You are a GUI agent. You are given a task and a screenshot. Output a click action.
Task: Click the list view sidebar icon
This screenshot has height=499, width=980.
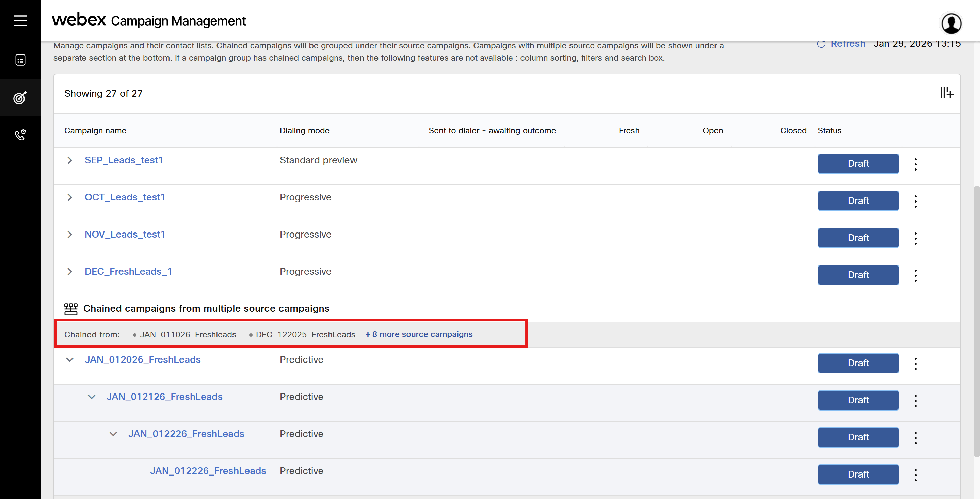(x=20, y=60)
